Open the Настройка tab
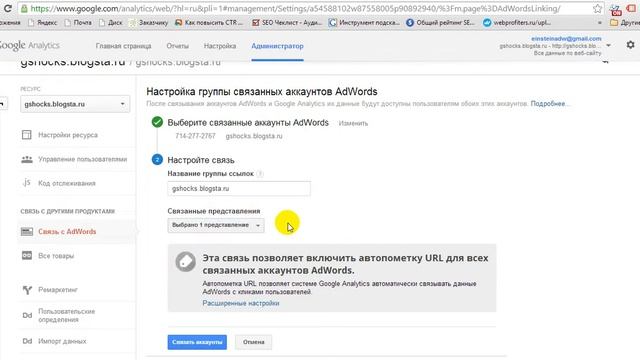This screenshot has width=640, height=360. coord(220,46)
